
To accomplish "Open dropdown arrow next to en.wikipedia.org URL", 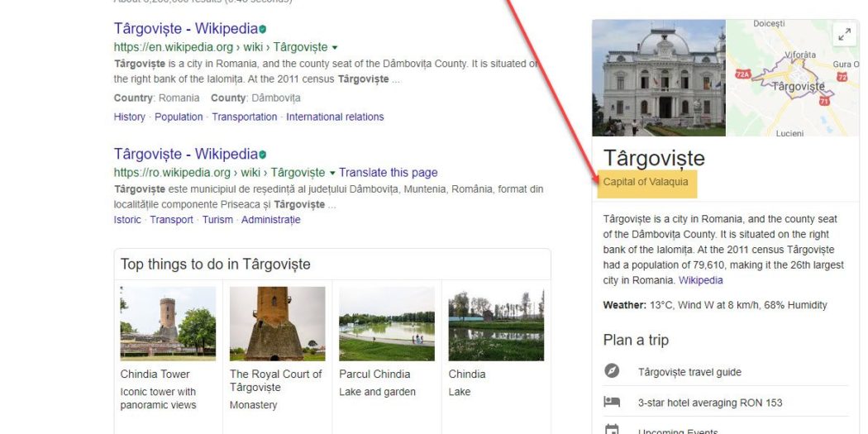I will pyautogui.click(x=335, y=48).
